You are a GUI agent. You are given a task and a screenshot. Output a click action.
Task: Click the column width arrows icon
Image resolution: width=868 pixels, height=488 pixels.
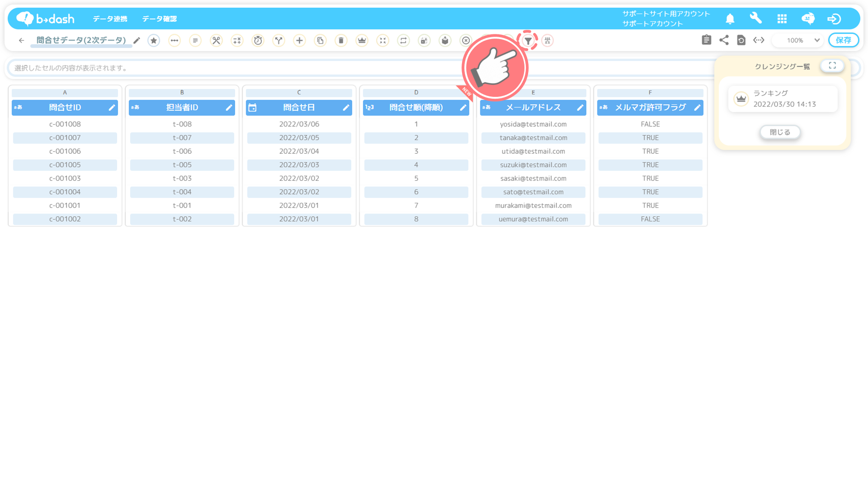759,40
